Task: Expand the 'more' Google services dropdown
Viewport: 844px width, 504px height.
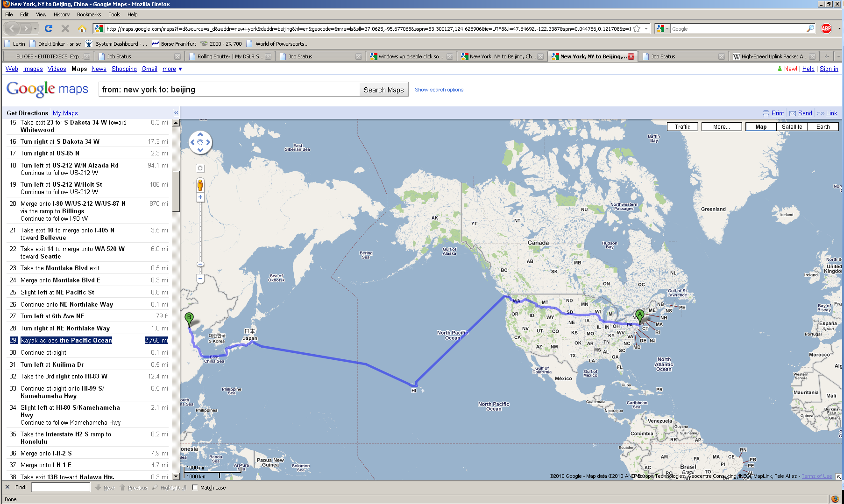Action: 172,69
